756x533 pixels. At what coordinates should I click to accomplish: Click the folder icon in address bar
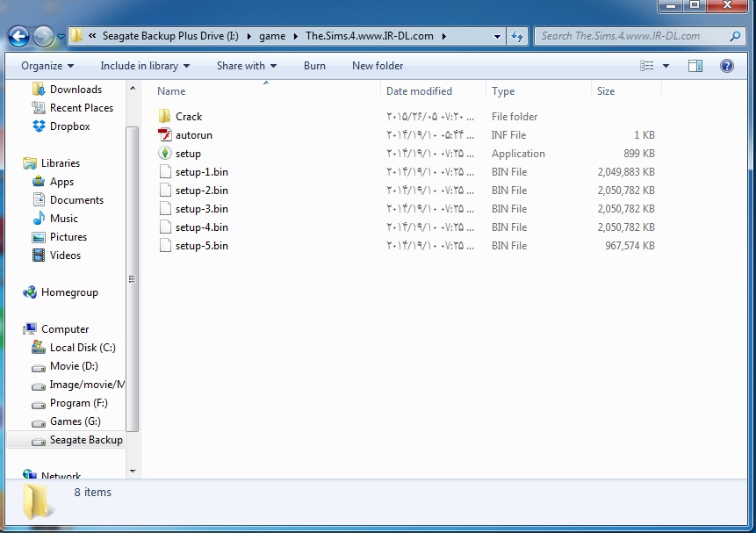point(76,36)
